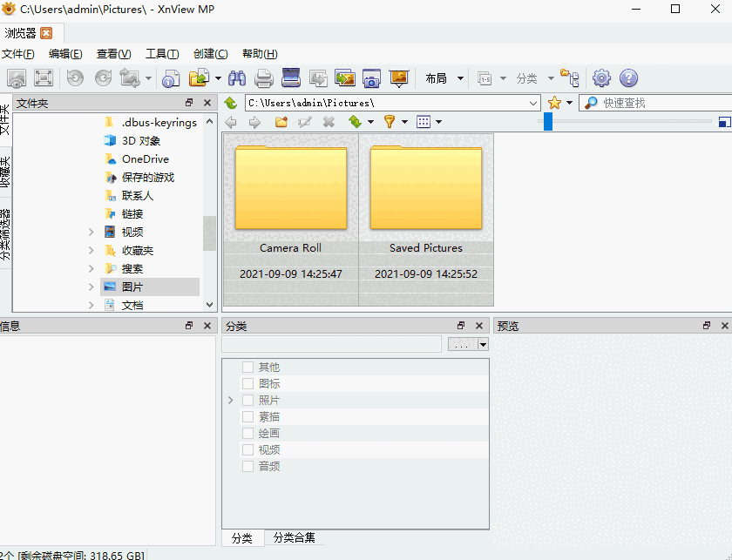Open the print dialog icon
Image resolution: width=732 pixels, height=560 pixels.
click(263, 78)
